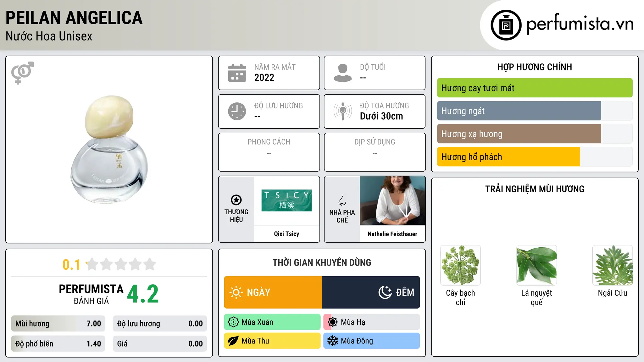Click the person icon beside ĐỘ TUỔI
The height and width of the screenshot is (362, 644).
(342, 73)
